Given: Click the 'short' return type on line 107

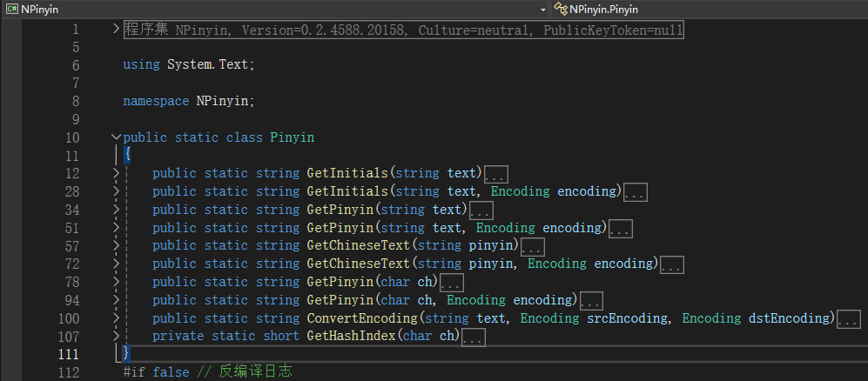Looking at the screenshot, I should pyautogui.click(x=281, y=336).
